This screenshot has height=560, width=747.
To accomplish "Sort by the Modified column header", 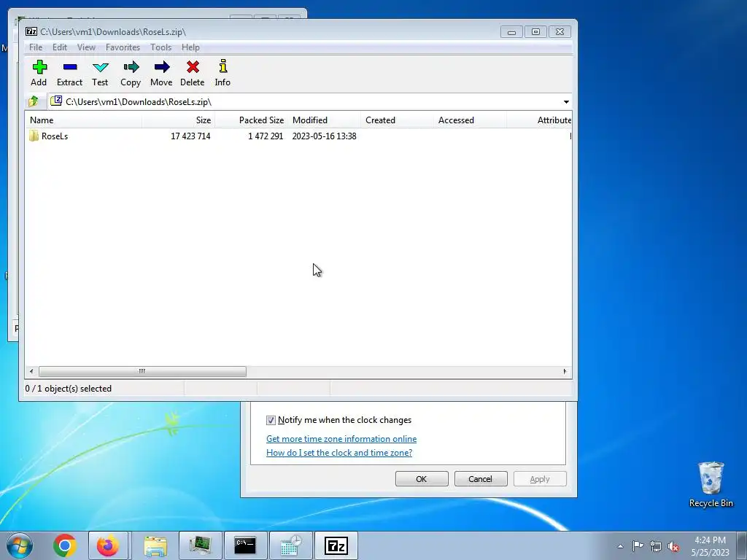I will tap(324, 120).
